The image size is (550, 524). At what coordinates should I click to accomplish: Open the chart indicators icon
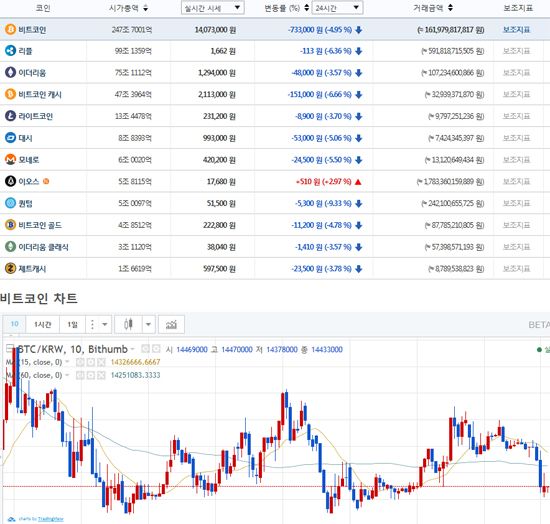(171, 324)
